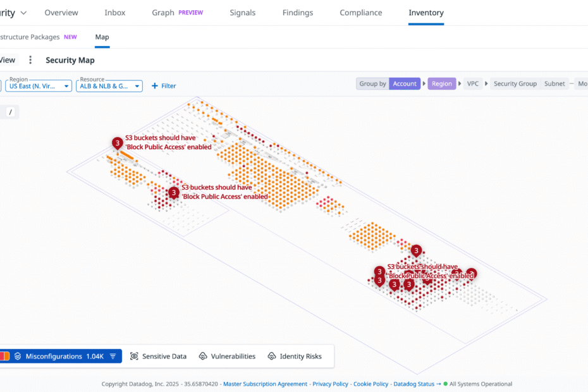This screenshot has width=588, height=392.
Task: Click the Identity Risks icon
Action: [272, 357]
